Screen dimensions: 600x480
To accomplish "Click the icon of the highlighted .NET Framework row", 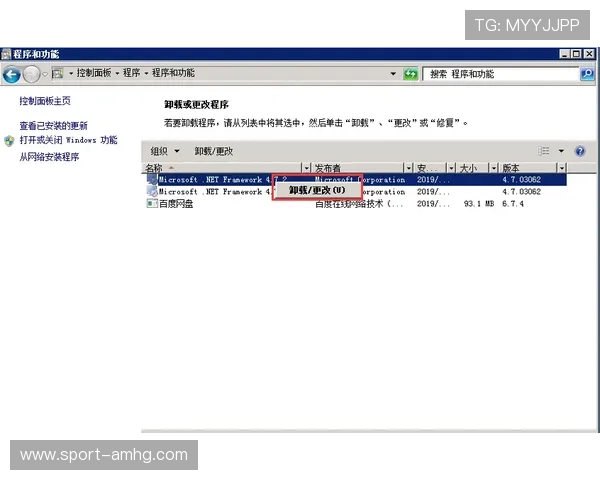I will coord(152,180).
